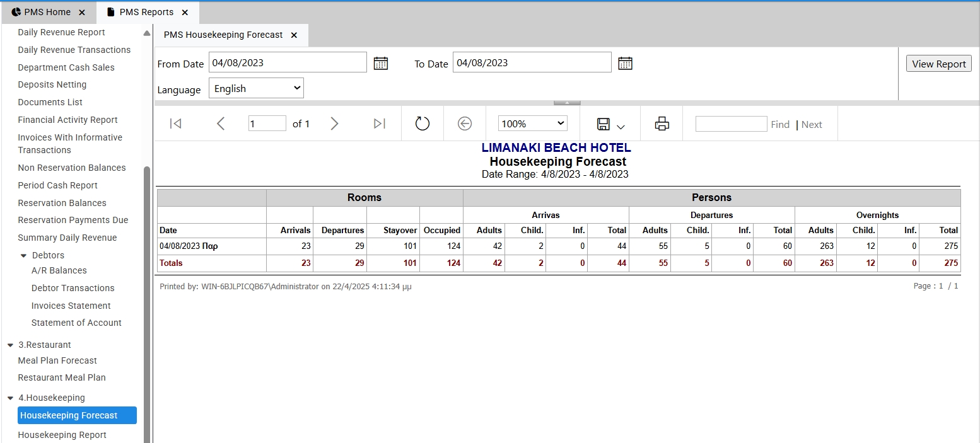Click the To Date input field
The height and width of the screenshot is (443, 980).
(532, 62)
